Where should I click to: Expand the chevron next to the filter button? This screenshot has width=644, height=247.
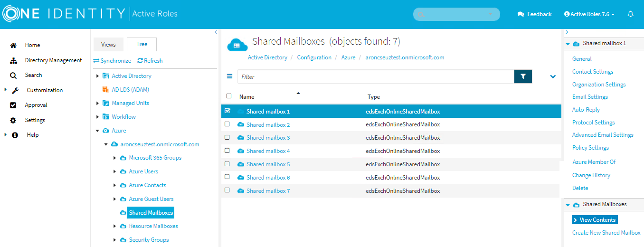[553, 76]
